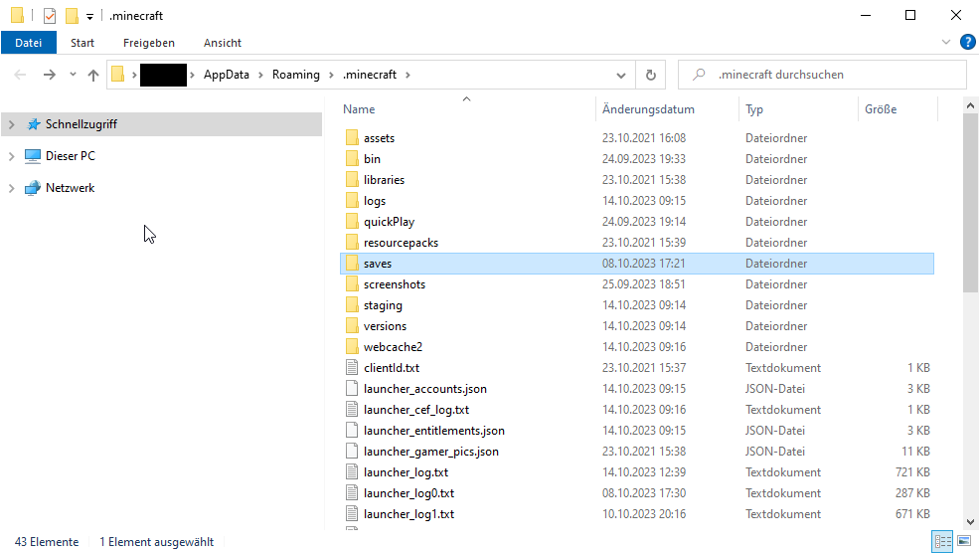Select Dieser PC in the navigation pane
This screenshot has height=554, width=980.
click(x=70, y=156)
